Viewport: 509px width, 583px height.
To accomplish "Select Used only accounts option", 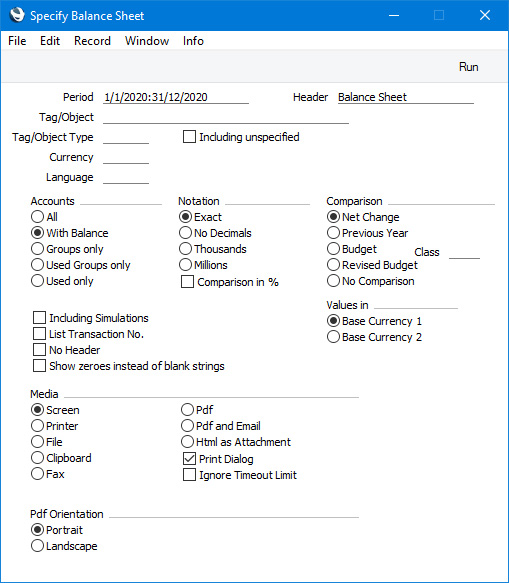I will 38,281.
